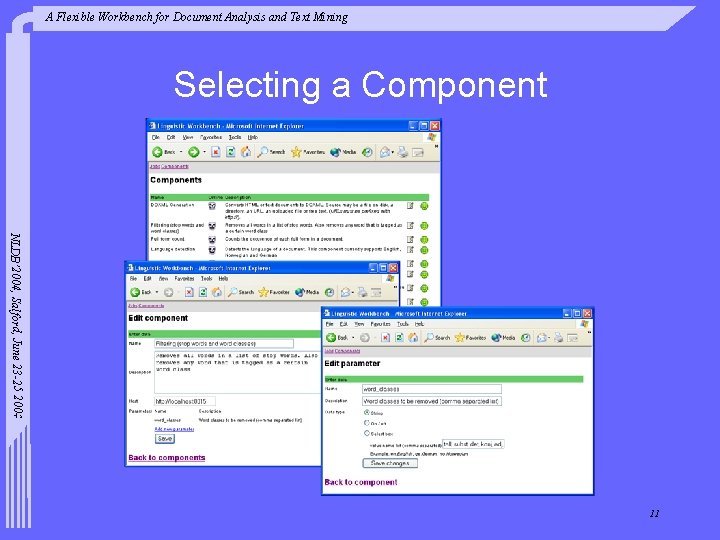The height and width of the screenshot is (540, 720).
Task: Click Favorites star in Components window toolbar
Action: [296, 152]
